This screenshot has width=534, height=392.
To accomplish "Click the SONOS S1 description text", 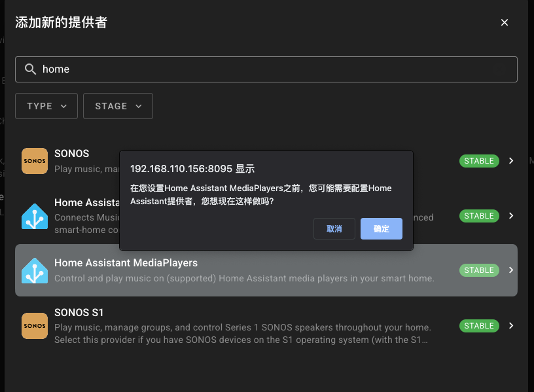I will click(x=243, y=333).
